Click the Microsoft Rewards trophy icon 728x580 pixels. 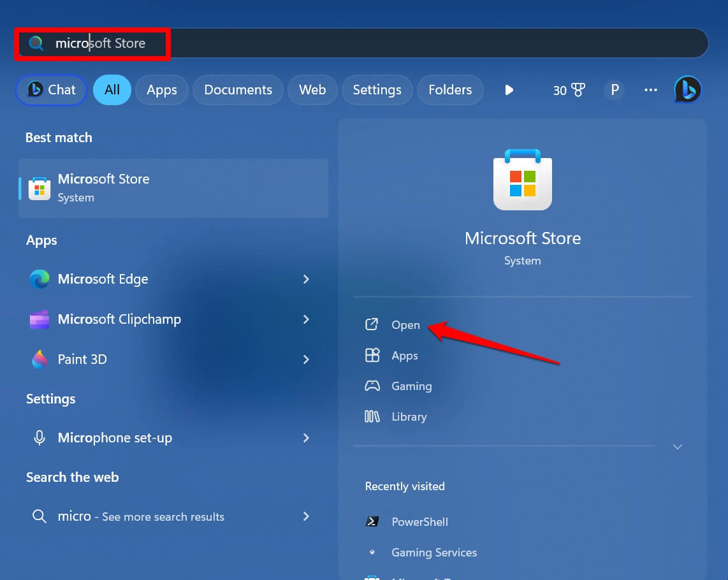[569, 90]
